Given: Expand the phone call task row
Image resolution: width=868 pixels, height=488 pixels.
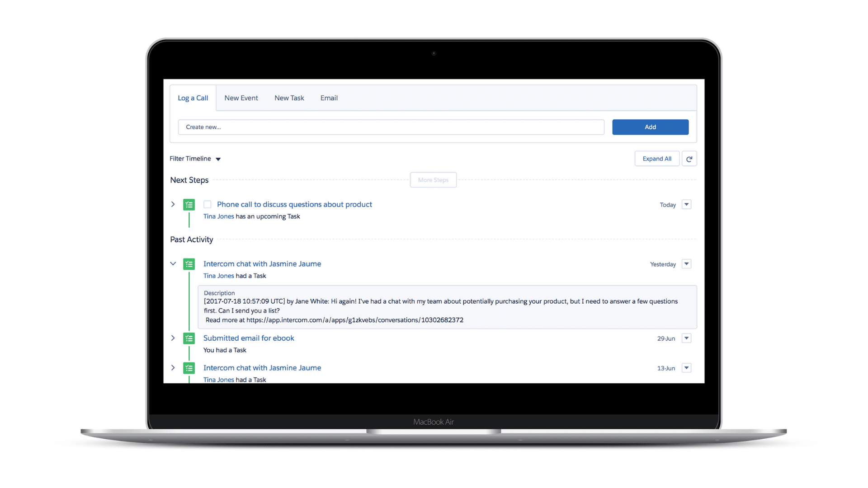Looking at the screenshot, I should coord(173,204).
